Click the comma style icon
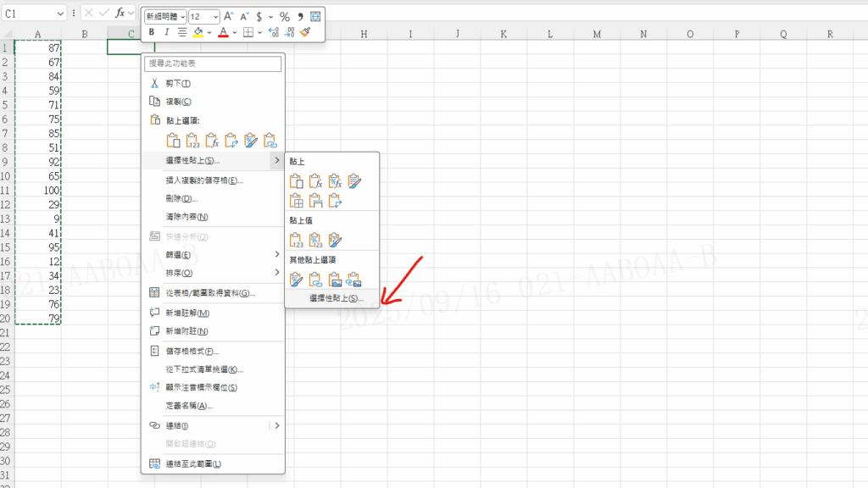Screen dimensions: 868x488 (x=300, y=17)
